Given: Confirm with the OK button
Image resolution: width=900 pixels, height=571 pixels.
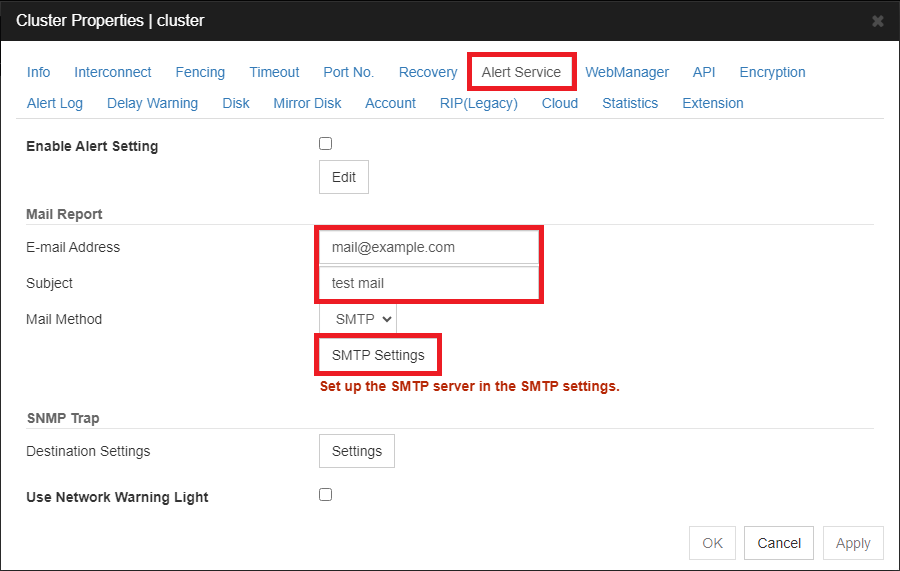Looking at the screenshot, I should click(x=712, y=543).
